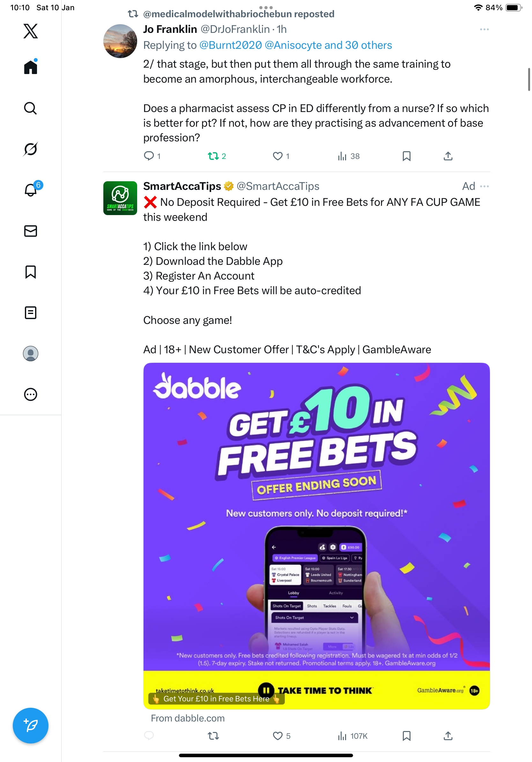Open @Burnt2020 mention link
Screen dimensions: 532x762
click(x=231, y=45)
